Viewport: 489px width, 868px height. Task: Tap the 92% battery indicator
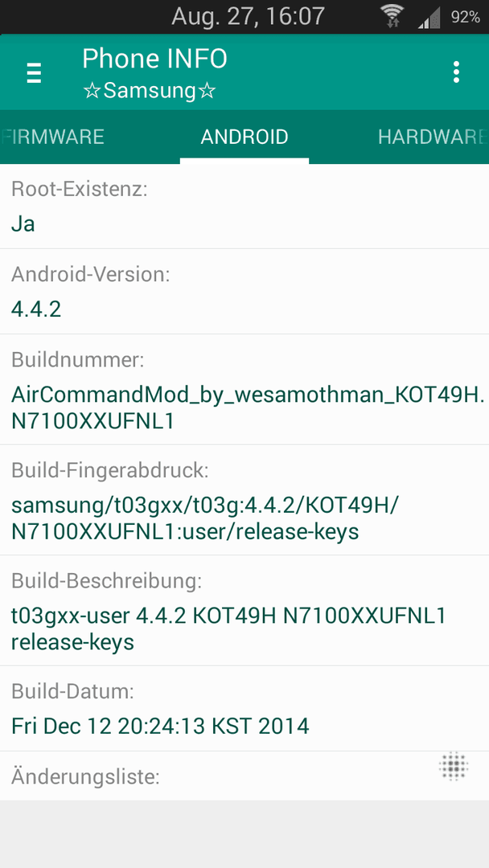(465, 17)
